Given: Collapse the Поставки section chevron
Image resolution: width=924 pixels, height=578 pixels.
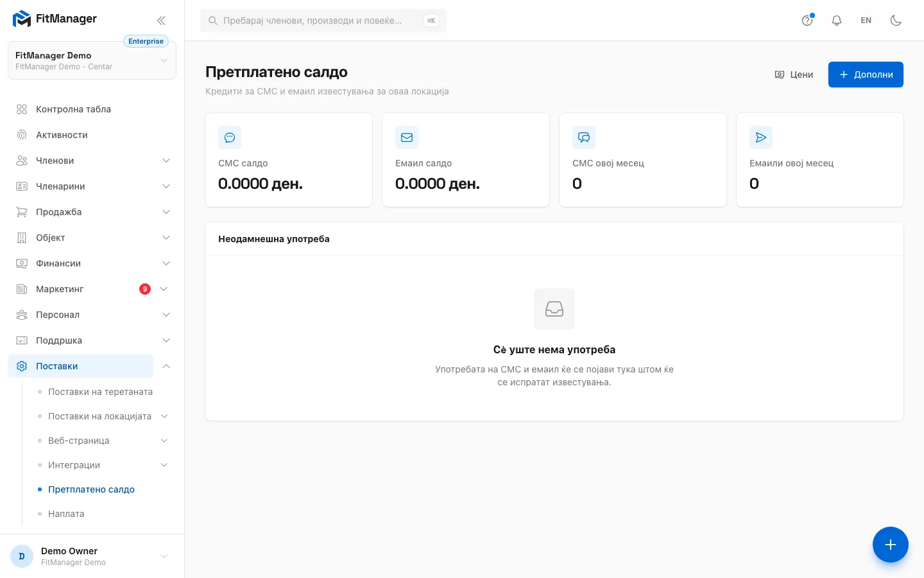Looking at the screenshot, I should point(166,366).
